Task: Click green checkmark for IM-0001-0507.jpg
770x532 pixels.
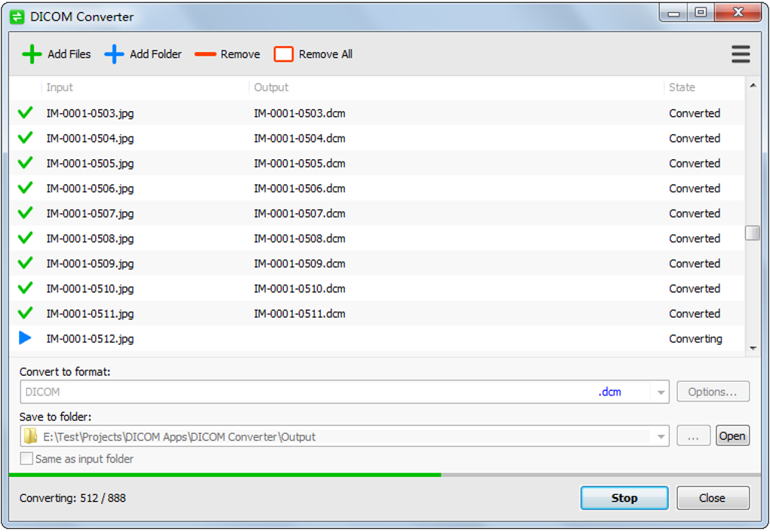Action: [x=25, y=213]
